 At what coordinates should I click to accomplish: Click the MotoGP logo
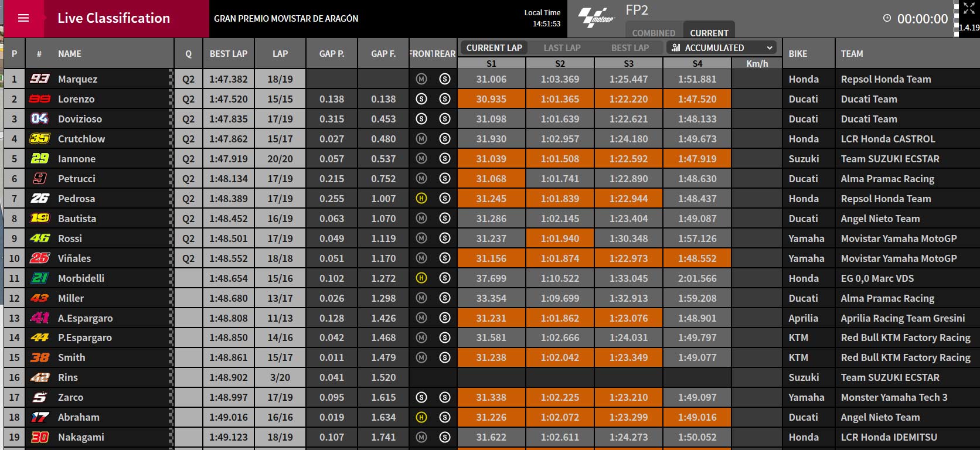pos(596,18)
